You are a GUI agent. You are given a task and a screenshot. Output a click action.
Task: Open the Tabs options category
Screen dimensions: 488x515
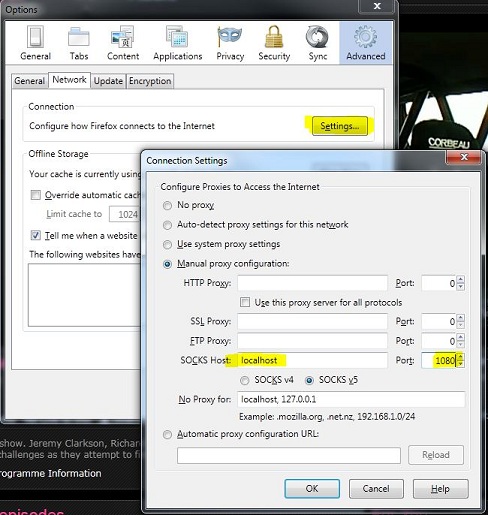click(79, 43)
